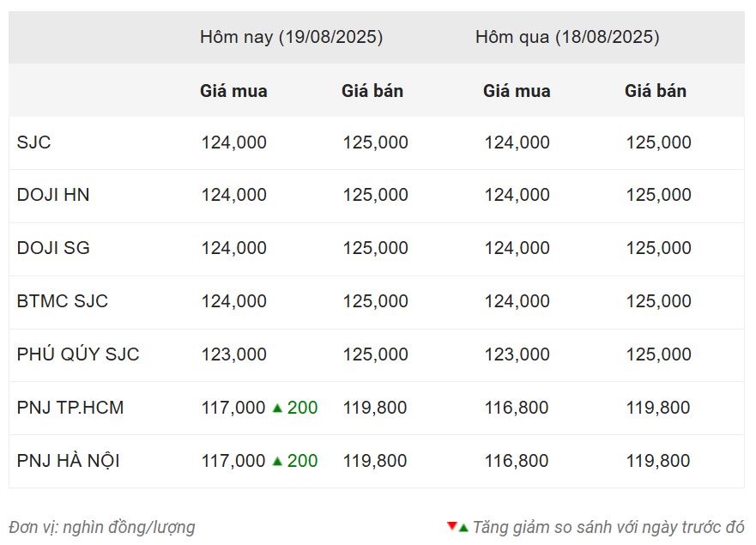Select the DOJI SG row label
Image resolution: width=756 pixels, height=545 pixels.
tap(53, 248)
